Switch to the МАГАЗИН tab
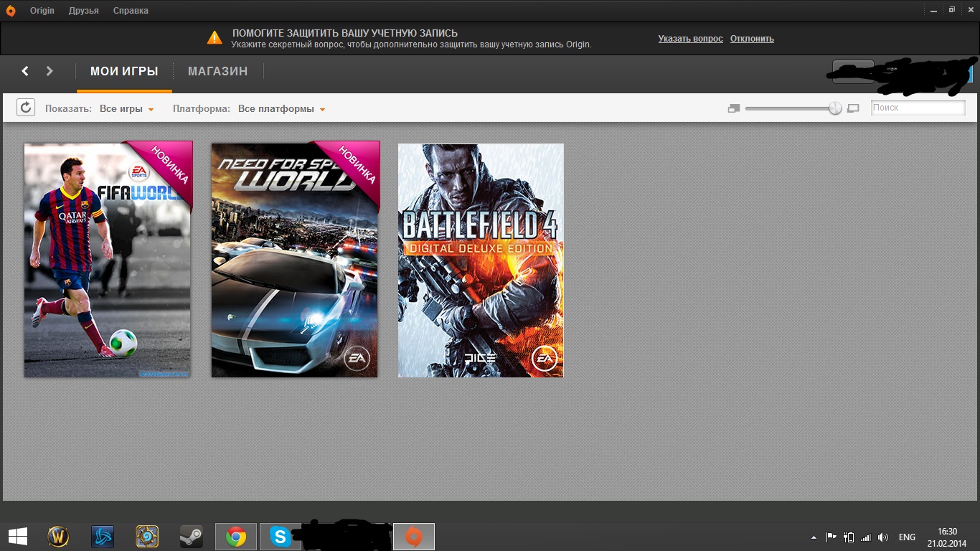Screen dimensions: 980x551 coord(218,72)
